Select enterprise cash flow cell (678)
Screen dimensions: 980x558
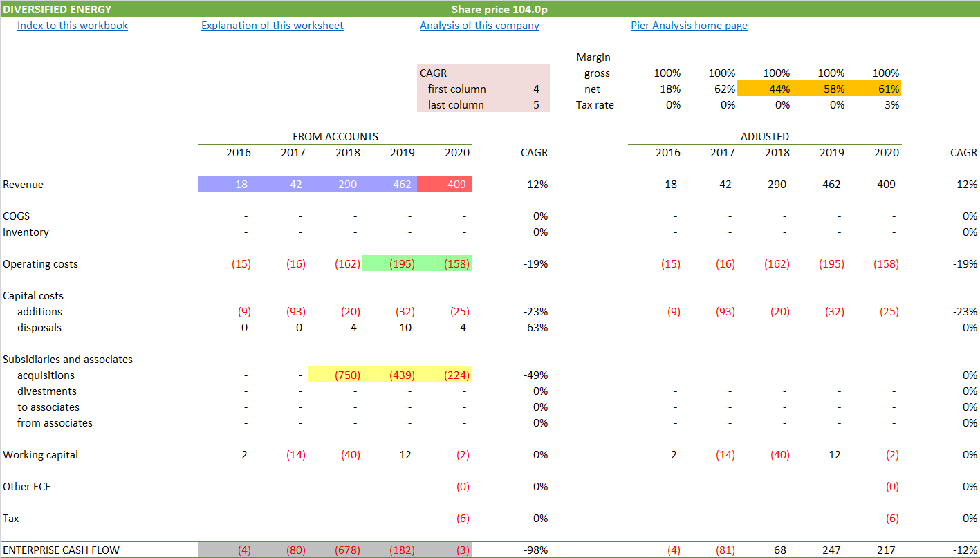click(x=335, y=550)
